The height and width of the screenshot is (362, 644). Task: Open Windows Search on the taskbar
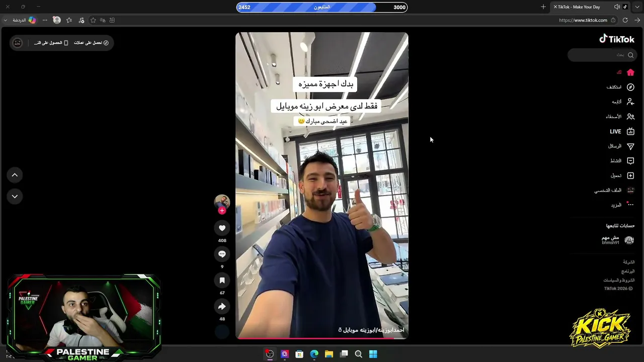tap(358, 354)
